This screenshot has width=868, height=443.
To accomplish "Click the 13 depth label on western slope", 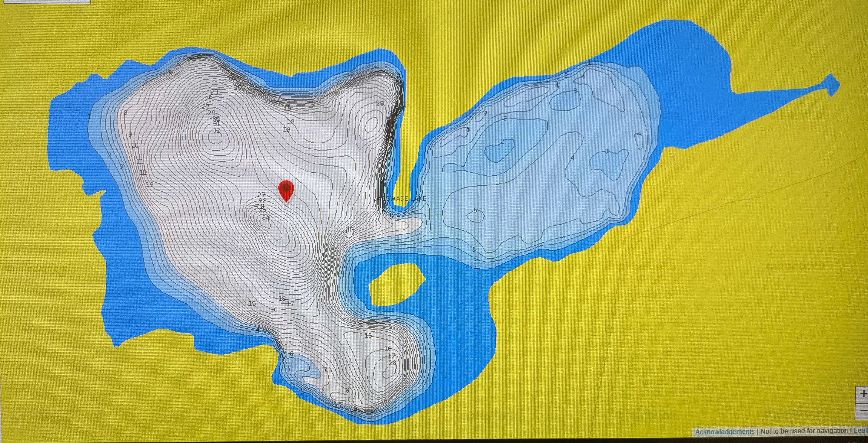I will click(150, 184).
